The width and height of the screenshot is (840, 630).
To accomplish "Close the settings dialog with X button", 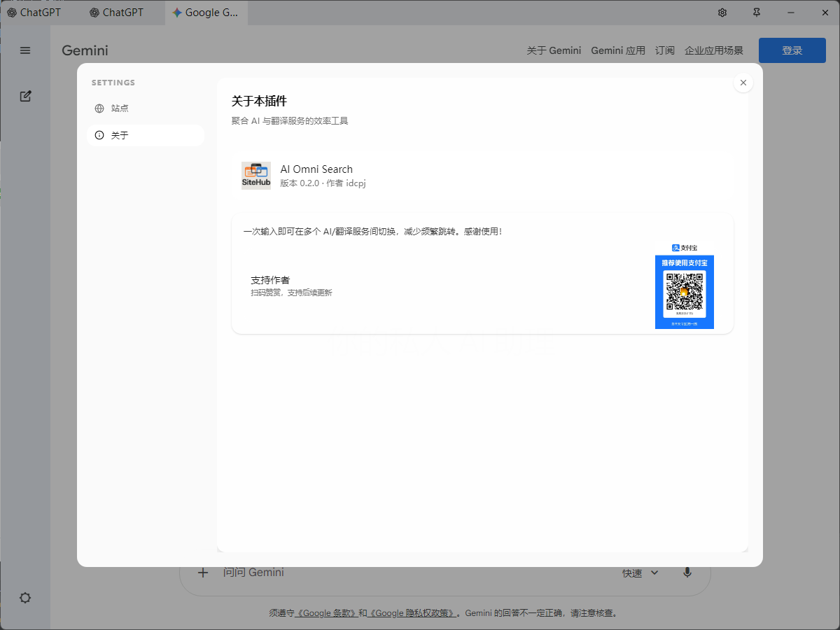I will coord(743,83).
